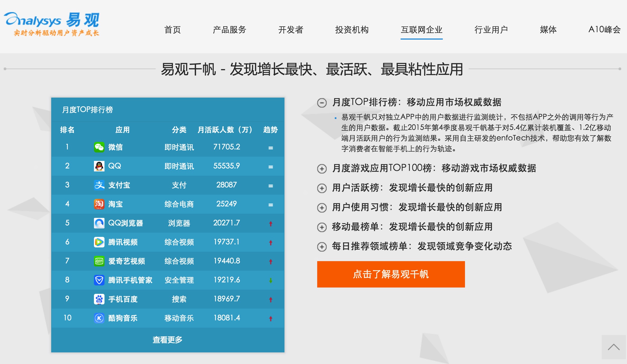Click the upward trend arrow for 手机百度
The width and height of the screenshot is (627, 364).
click(270, 299)
